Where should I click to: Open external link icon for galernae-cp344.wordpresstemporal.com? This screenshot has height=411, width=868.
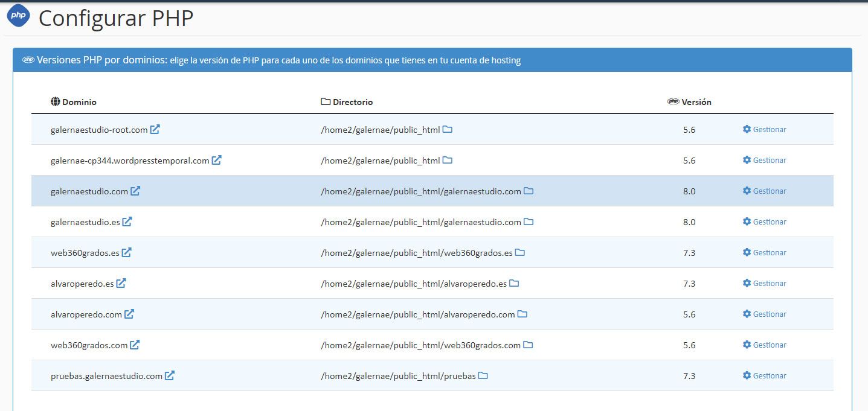coord(217,160)
